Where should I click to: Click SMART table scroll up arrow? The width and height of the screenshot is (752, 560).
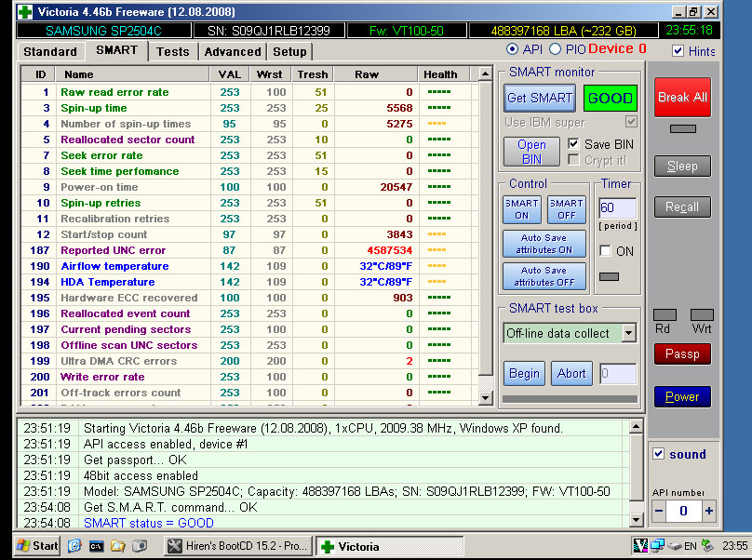click(x=485, y=73)
